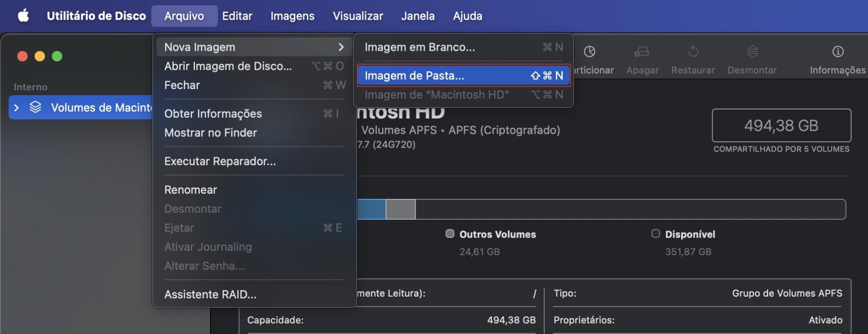Click the Tipo: row label
The width and height of the screenshot is (868, 334).
click(564, 294)
